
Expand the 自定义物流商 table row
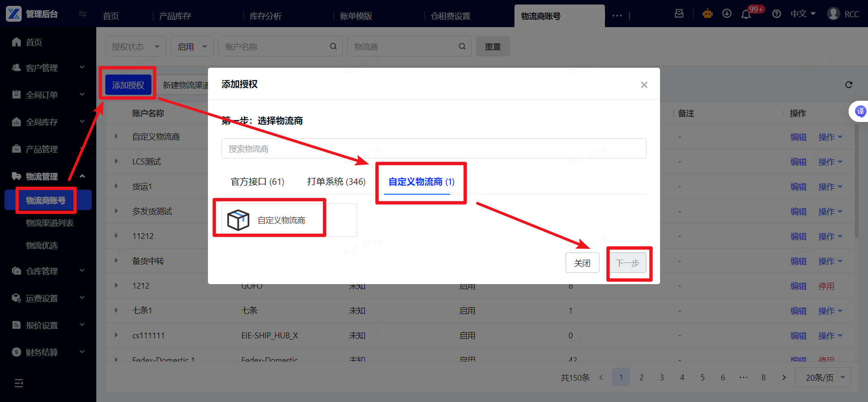[x=116, y=136]
